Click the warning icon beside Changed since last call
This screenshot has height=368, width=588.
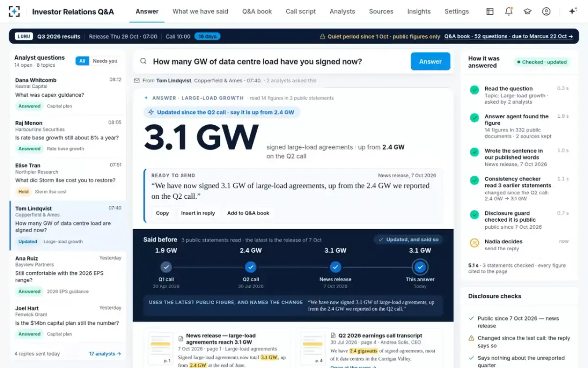tap(471, 338)
